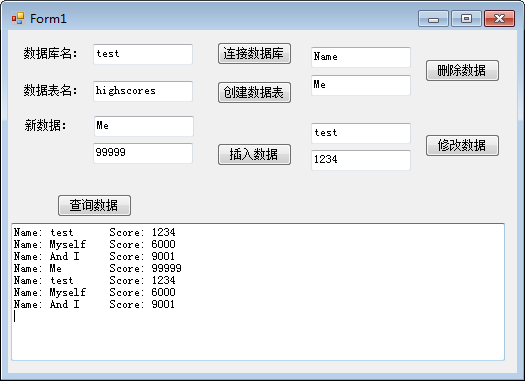The height and width of the screenshot is (381, 525).
Task: Click the second 'Name: test Score: 1234' row
Action: (x=94, y=281)
